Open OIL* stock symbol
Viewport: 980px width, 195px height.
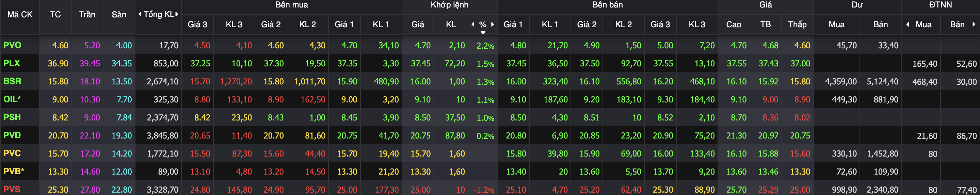[x=12, y=99]
